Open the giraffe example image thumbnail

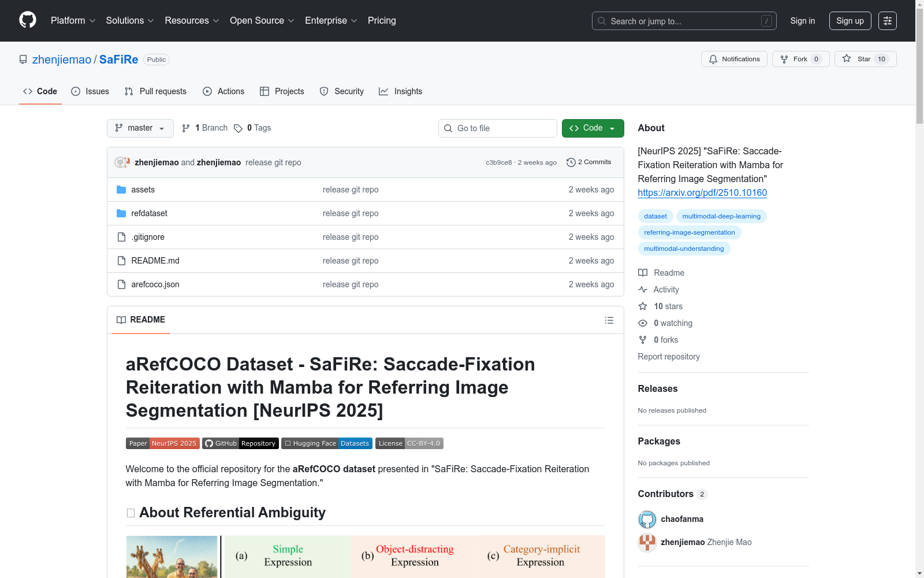pyautogui.click(x=172, y=557)
